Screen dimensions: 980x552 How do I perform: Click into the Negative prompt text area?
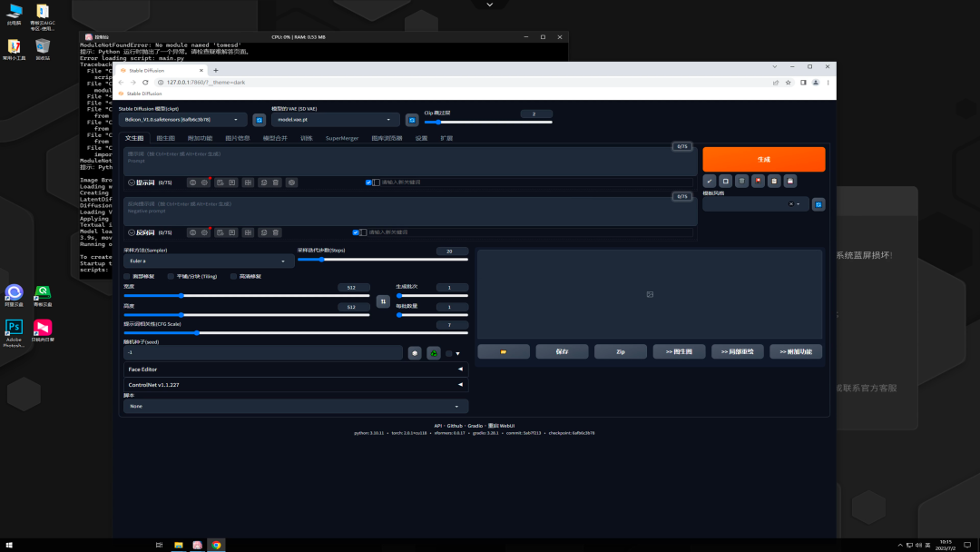pyautogui.click(x=410, y=212)
